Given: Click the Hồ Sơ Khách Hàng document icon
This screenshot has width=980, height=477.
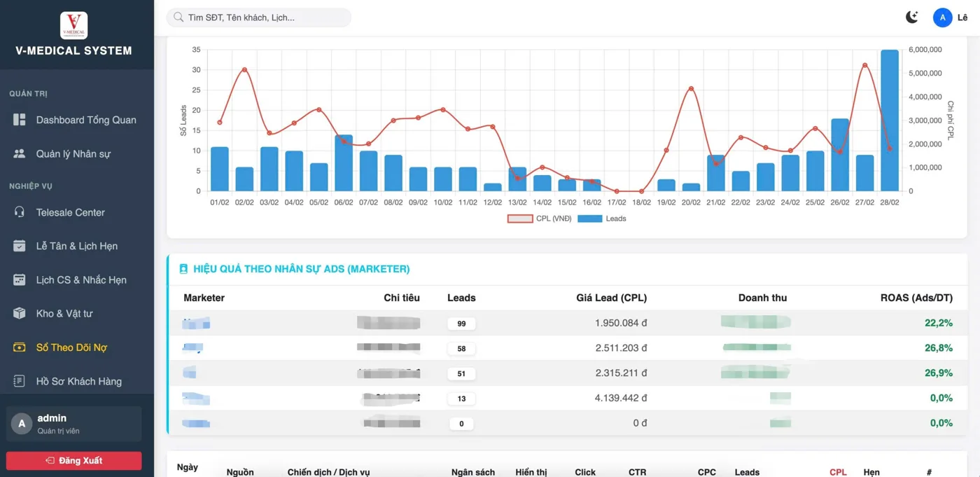Looking at the screenshot, I should tap(20, 381).
